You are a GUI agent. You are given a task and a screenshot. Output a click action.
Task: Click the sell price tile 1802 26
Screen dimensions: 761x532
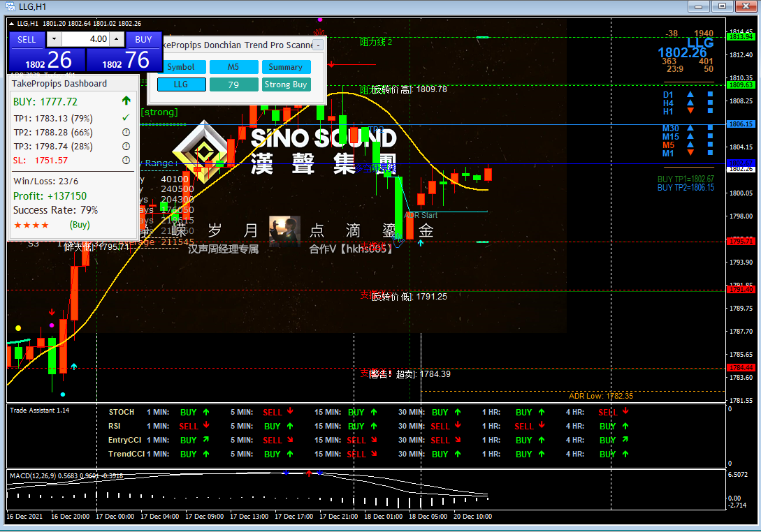pos(48,60)
